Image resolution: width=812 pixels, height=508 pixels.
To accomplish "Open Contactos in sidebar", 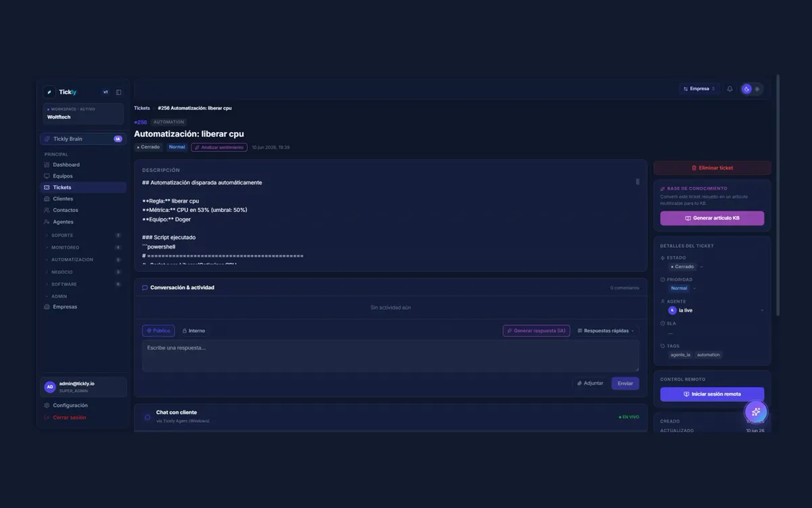I will point(83,210).
